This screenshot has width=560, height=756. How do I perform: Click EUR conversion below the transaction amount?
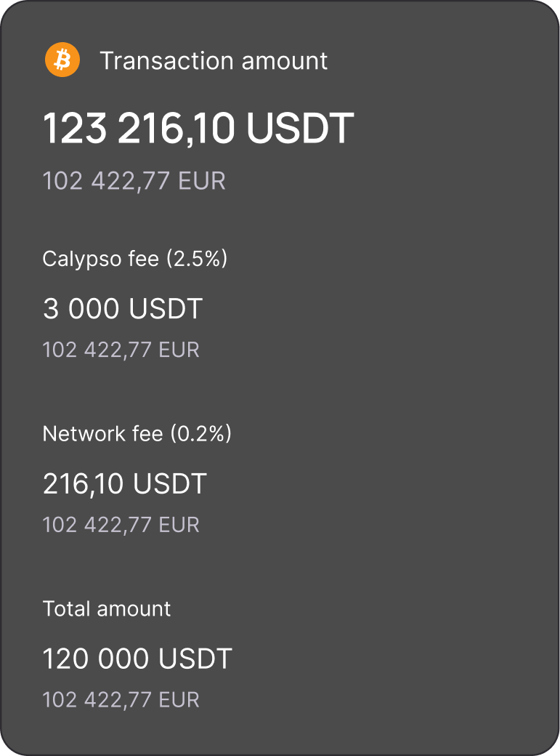click(x=134, y=180)
